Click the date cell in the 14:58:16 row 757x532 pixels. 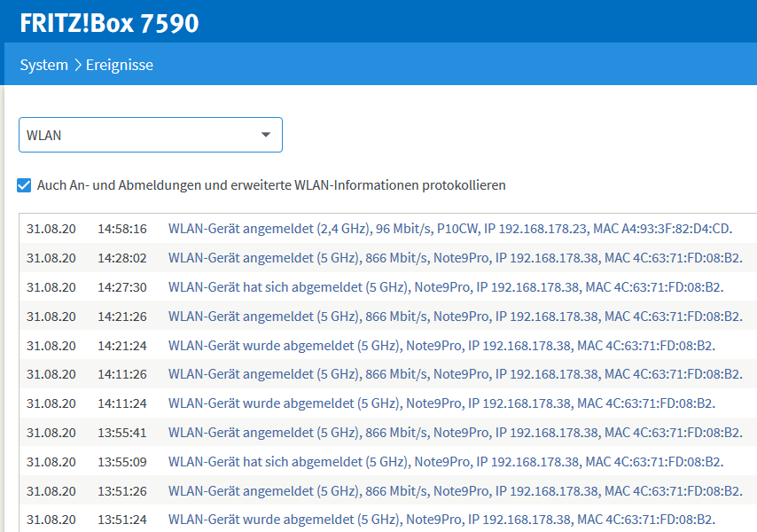pyautogui.click(x=51, y=229)
